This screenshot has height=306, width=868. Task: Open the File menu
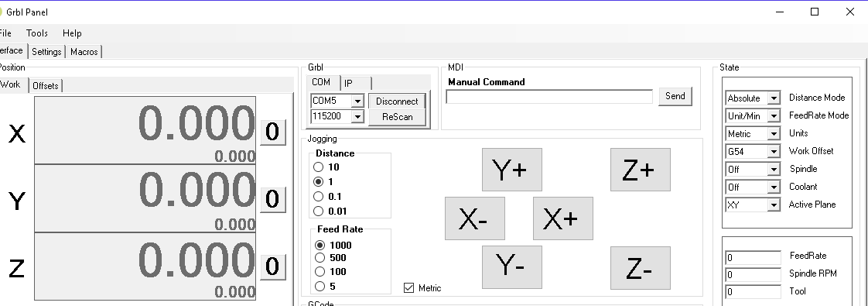pyautogui.click(x=5, y=33)
